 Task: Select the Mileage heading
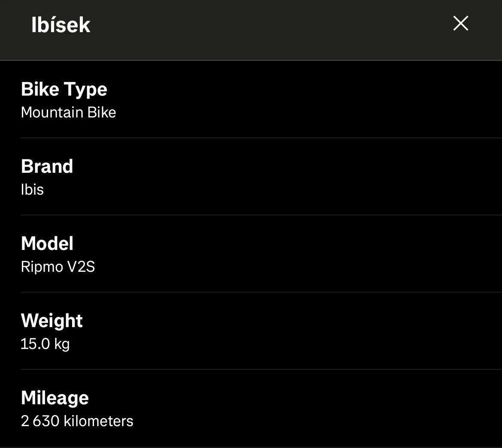(x=54, y=398)
